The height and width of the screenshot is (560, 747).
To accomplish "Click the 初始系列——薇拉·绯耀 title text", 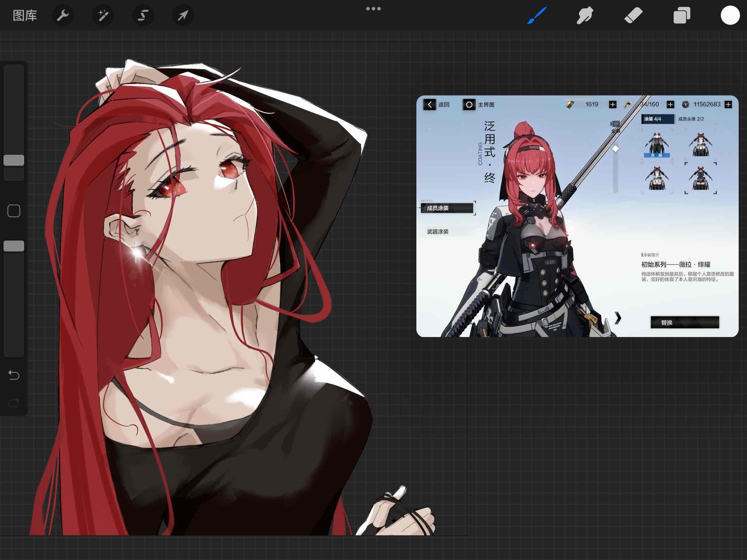I will pos(676,264).
